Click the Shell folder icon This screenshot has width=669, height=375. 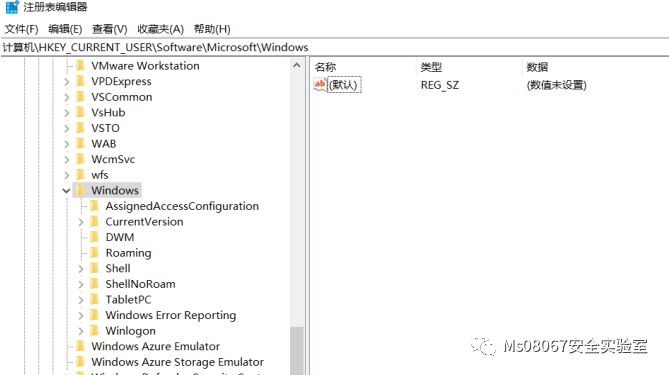pyautogui.click(x=95, y=268)
